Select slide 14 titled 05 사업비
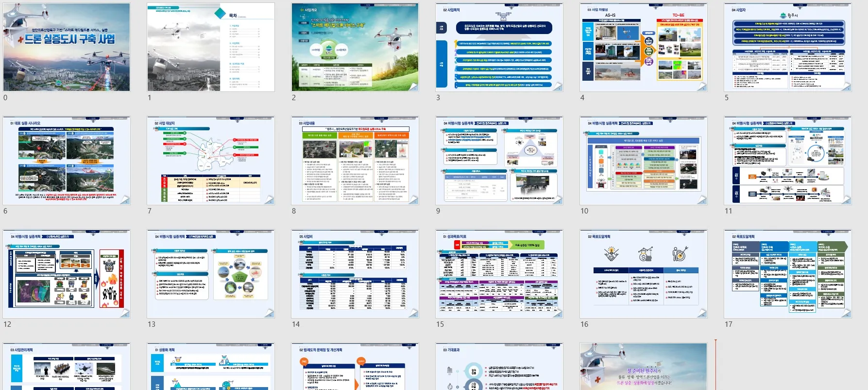The image size is (868, 390). click(x=355, y=274)
